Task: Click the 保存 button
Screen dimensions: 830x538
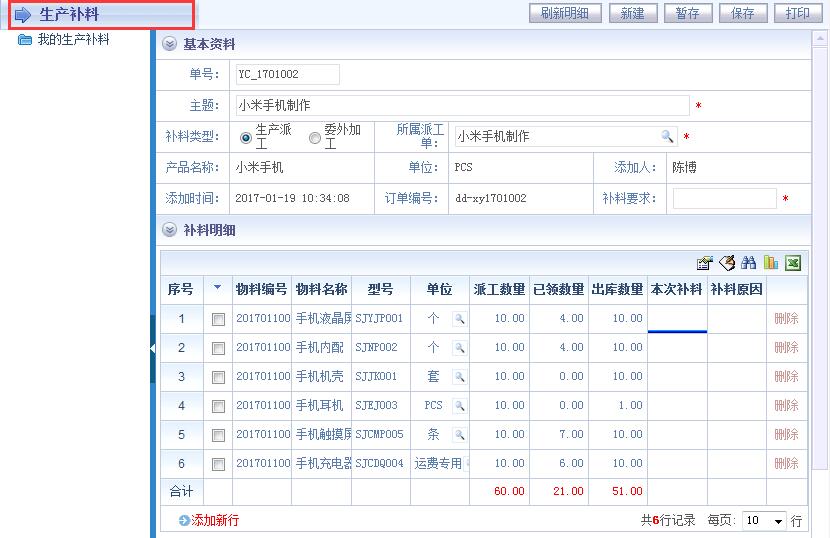Action: [x=743, y=13]
